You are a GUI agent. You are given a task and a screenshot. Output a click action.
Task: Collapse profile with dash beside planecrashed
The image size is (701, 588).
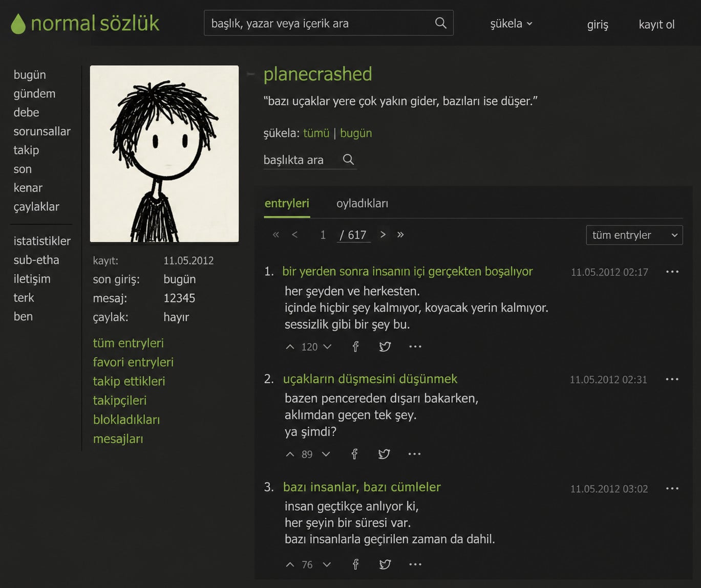[251, 74]
